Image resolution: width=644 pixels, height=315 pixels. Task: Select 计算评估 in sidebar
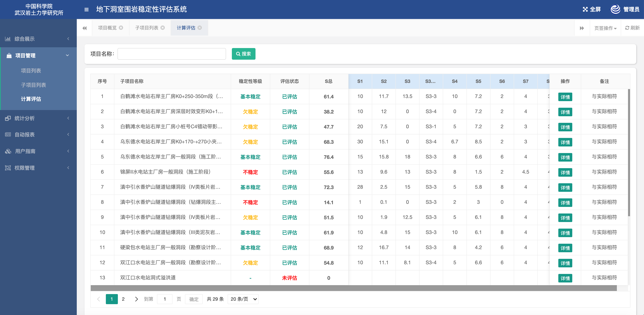coord(31,99)
